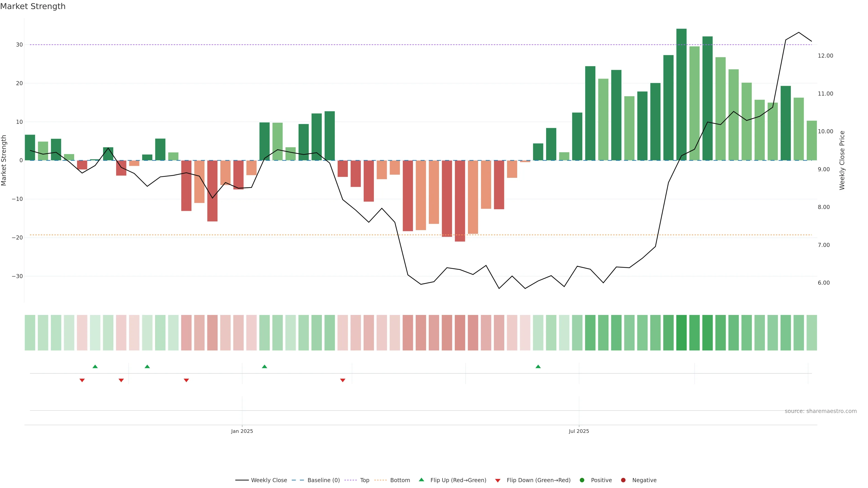Click the Weekly Close Price axis title

842,160
